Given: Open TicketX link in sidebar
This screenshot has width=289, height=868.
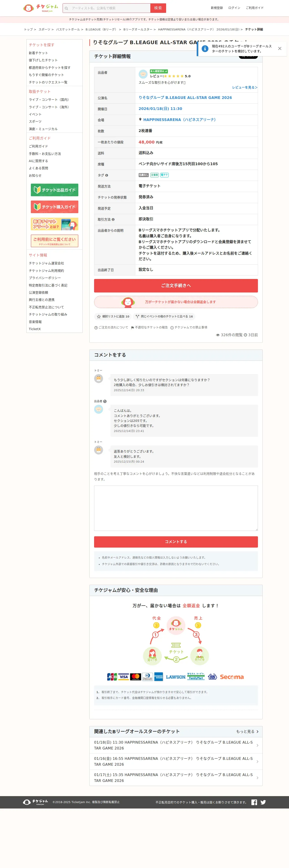Looking at the screenshot, I should pyautogui.click(x=35, y=329).
